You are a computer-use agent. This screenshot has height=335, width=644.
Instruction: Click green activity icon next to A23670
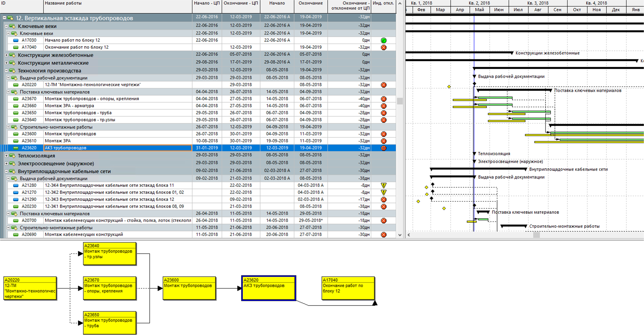(16, 99)
